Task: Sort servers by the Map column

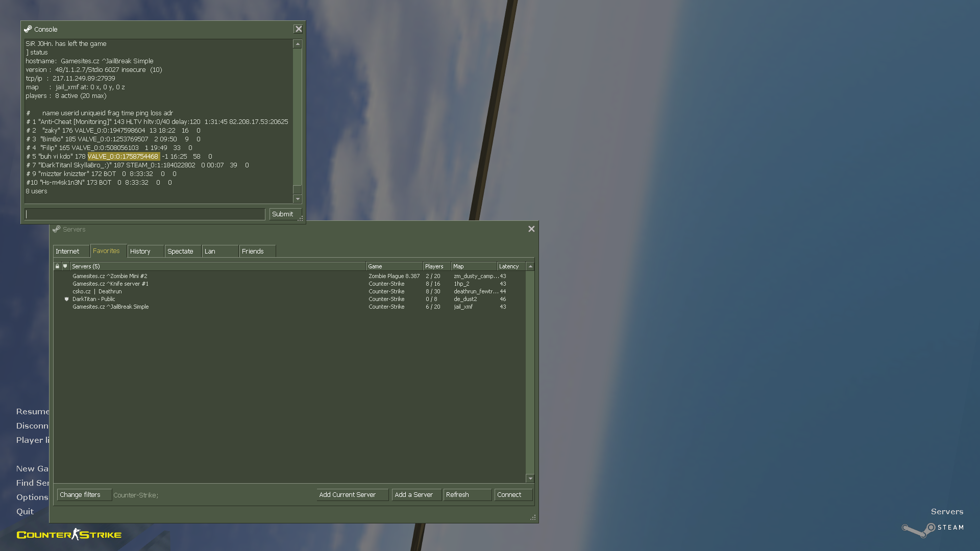Action: (x=474, y=266)
